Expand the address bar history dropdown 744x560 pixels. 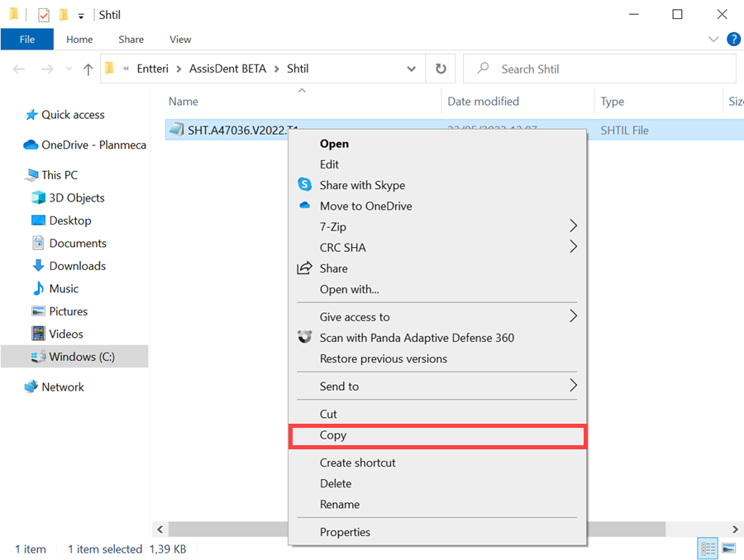point(412,69)
